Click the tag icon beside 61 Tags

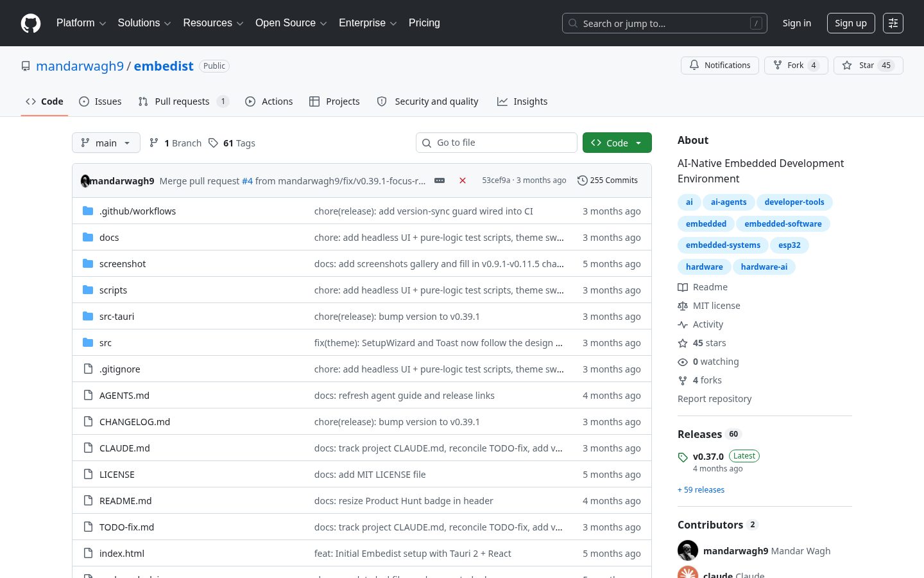tap(213, 143)
